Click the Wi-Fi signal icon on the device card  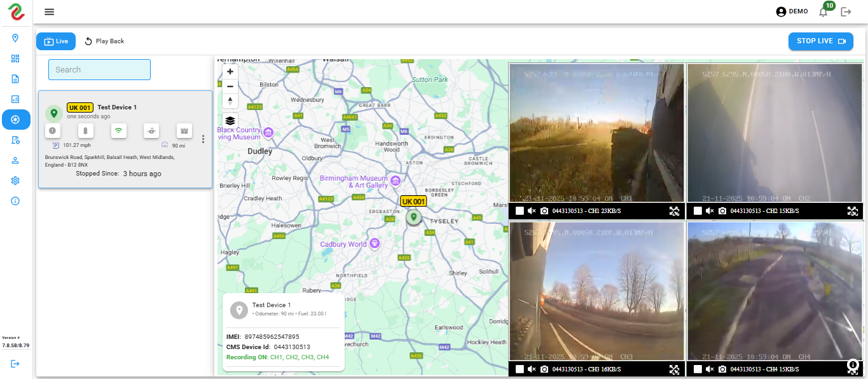[x=118, y=131]
